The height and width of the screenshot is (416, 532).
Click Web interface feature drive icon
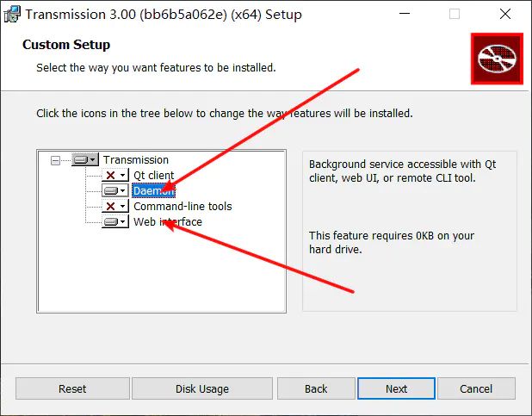(x=114, y=222)
